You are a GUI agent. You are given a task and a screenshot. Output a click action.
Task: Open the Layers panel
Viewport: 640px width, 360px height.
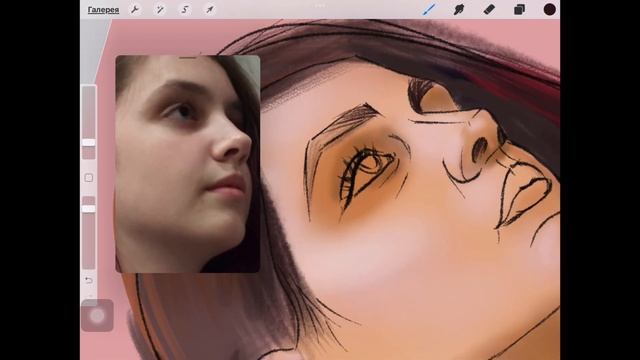519,9
